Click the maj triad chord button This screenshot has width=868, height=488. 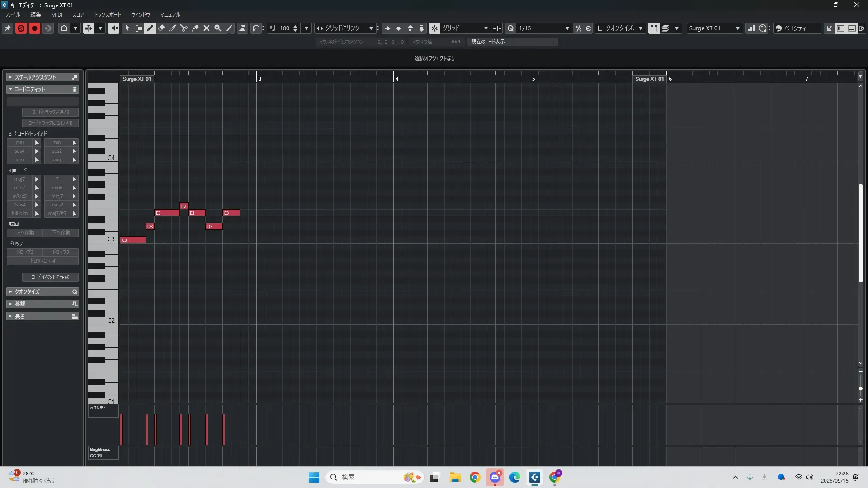coord(19,142)
